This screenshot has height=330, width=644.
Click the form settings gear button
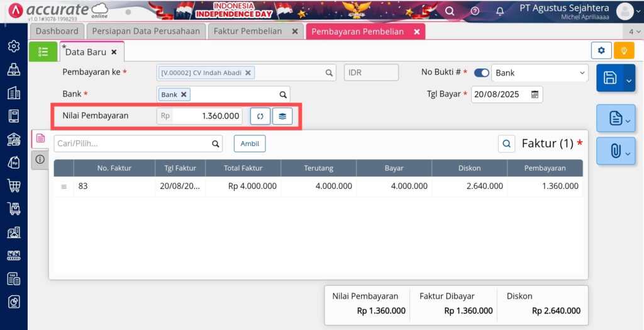point(601,50)
